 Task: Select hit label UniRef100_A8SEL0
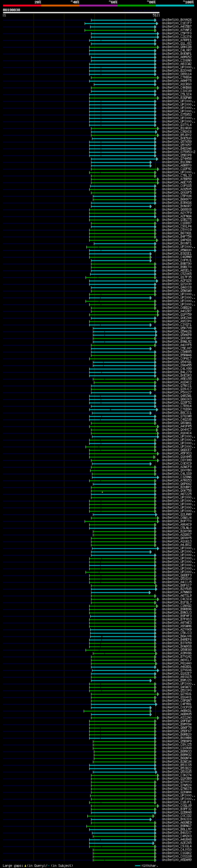[176, 271]
